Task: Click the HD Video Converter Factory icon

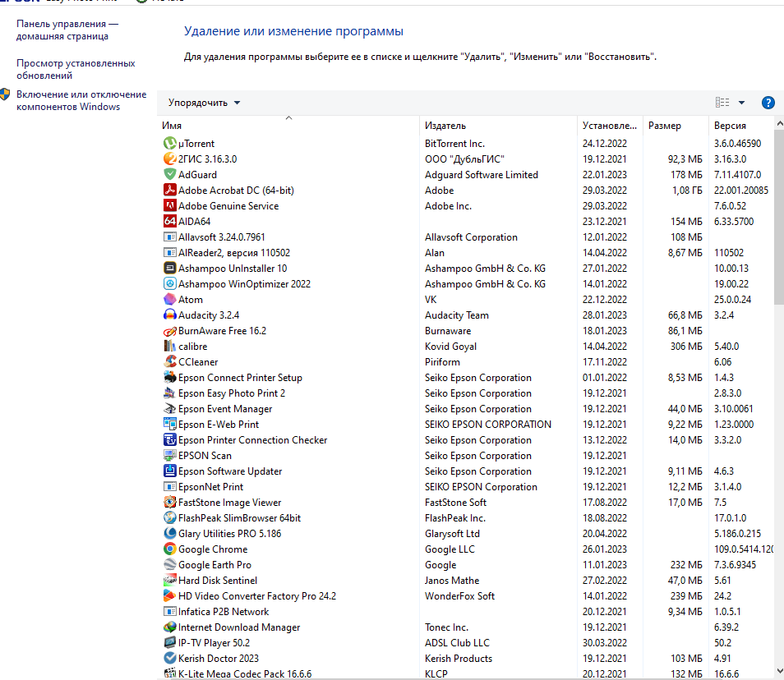Action: click(170, 595)
